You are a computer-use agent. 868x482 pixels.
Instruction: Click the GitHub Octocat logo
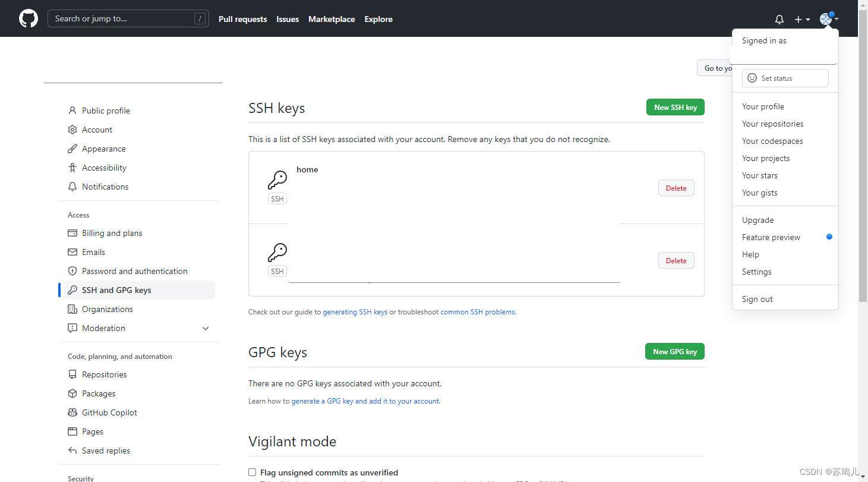pos(29,18)
